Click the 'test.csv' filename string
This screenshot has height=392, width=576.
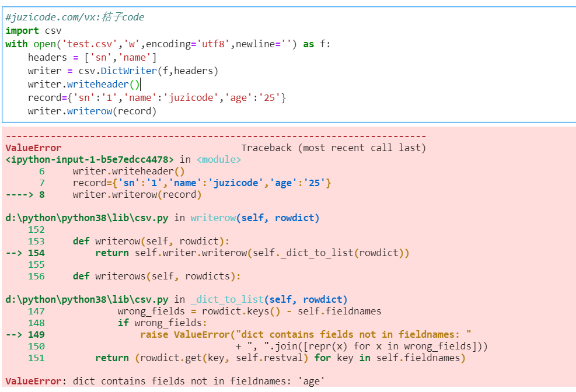[90, 44]
